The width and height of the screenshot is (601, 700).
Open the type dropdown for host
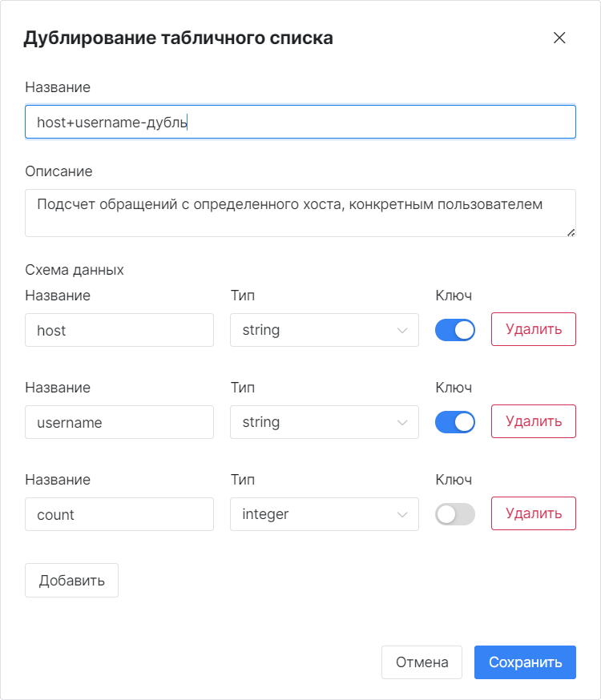325,330
